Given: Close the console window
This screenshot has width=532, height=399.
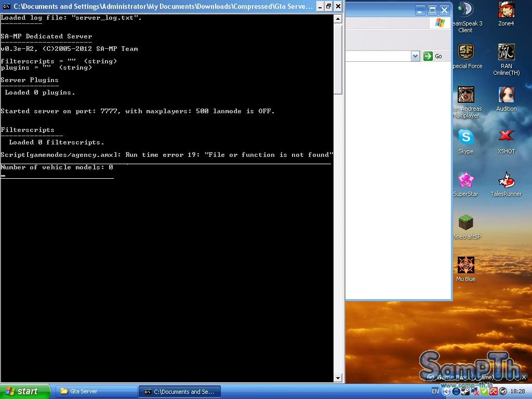Looking at the screenshot, I should (338, 6).
